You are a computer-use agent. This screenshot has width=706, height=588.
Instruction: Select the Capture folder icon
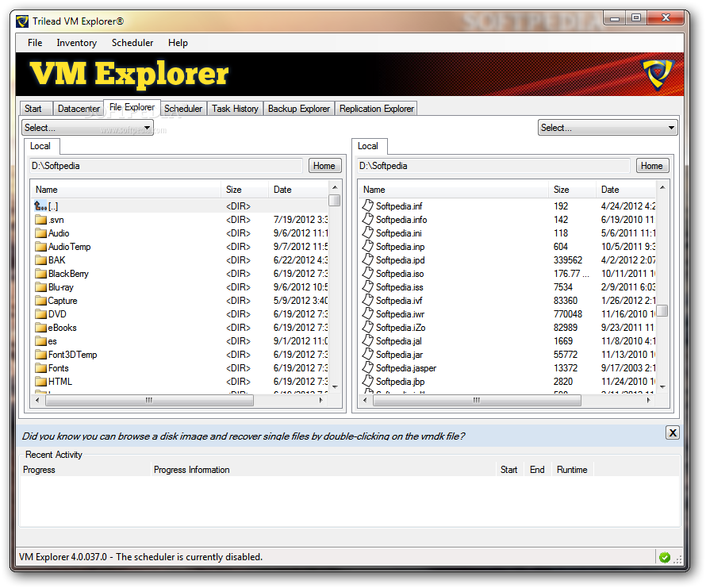point(41,301)
